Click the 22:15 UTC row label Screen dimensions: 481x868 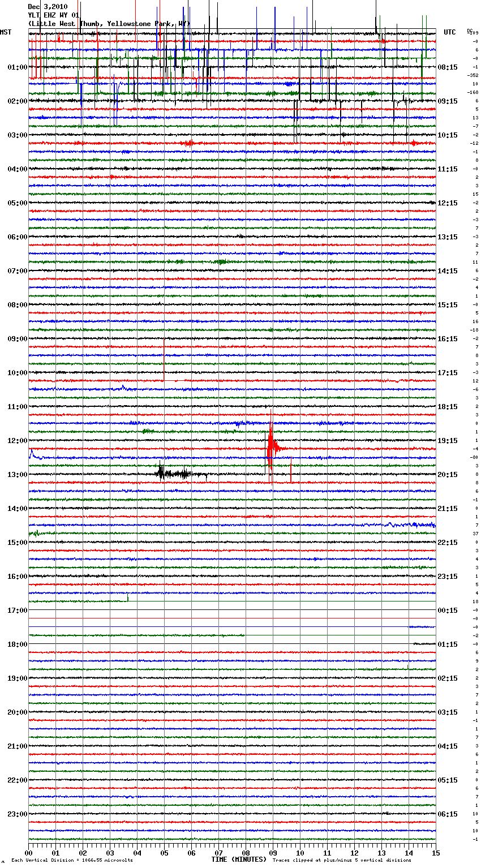point(448,542)
